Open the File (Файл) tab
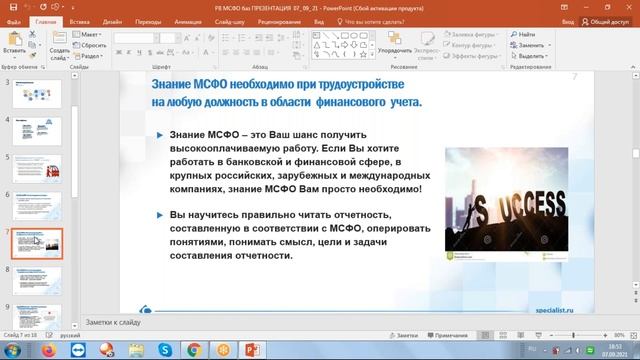Image resolution: width=640 pixels, height=360 pixels. tap(13, 22)
